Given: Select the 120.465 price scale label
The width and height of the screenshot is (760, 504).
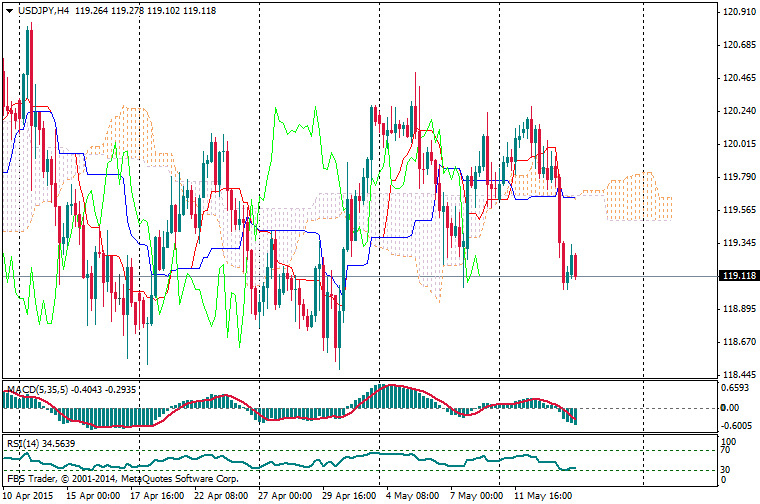Looking at the screenshot, I should (739, 78).
